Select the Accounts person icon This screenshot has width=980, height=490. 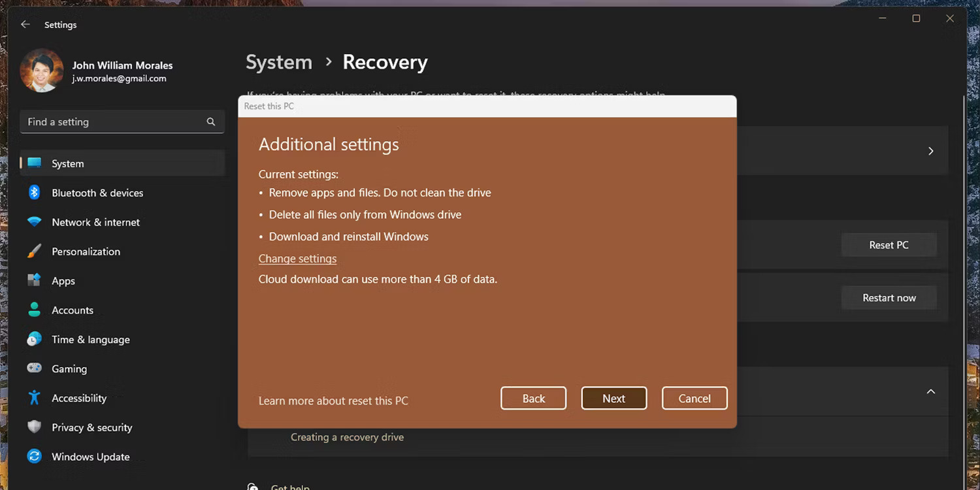34,310
